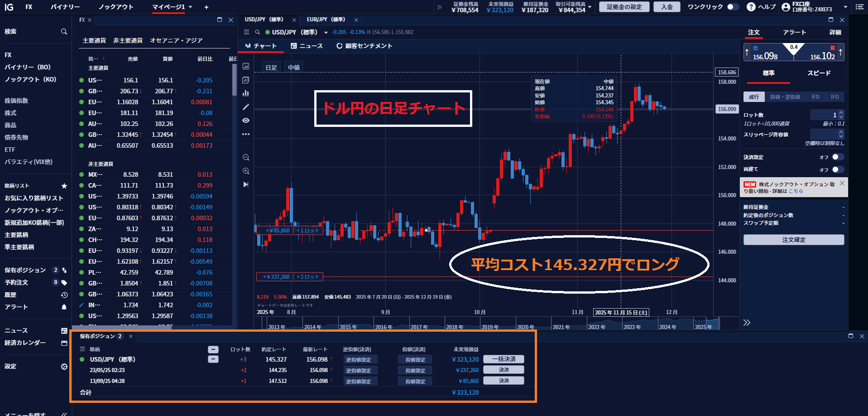Screen dimensions: 868x416
Task: Switch to the スピード order tab
Action: (819, 73)
